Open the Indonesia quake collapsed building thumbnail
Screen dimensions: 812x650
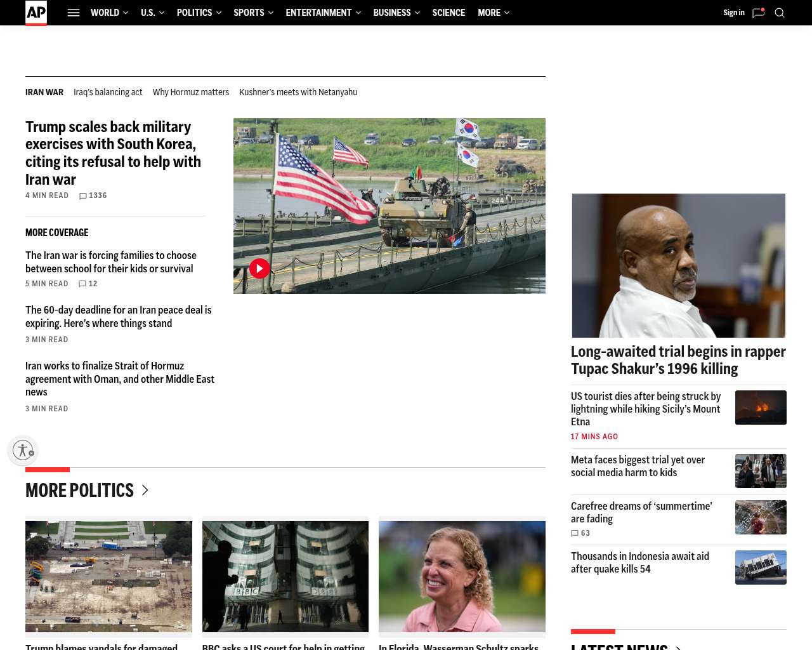tap(761, 567)
